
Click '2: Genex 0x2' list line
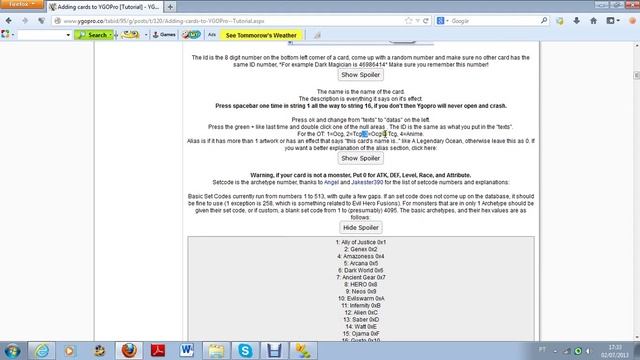coord(361,249)
